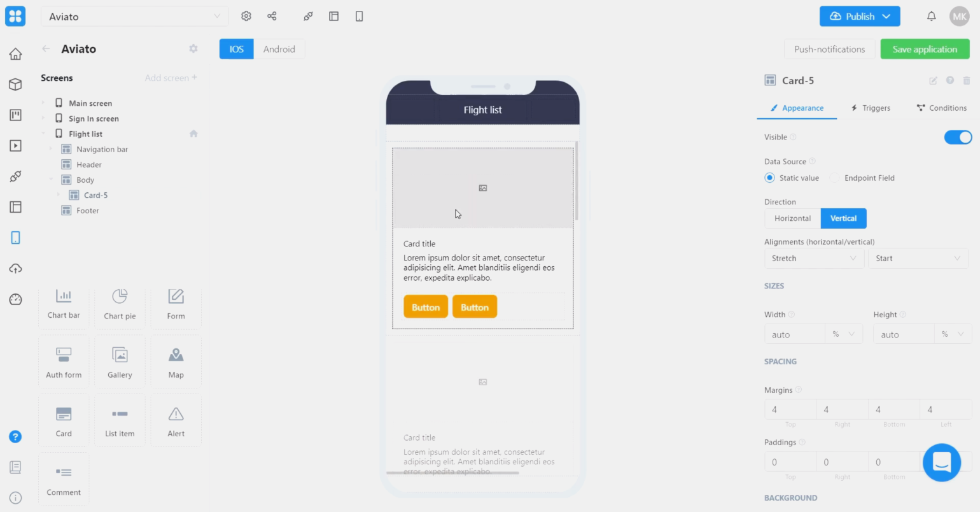Open app settings gear in top toolbar

pyautogui.click(x=246, y=17)
